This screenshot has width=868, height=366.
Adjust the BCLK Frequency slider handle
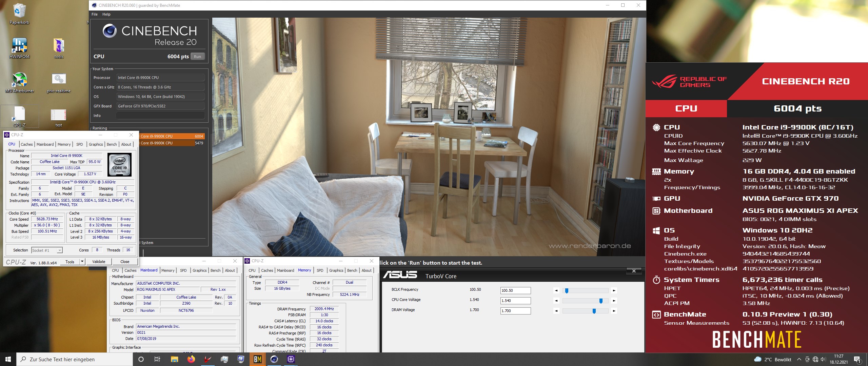click(567, 290)
